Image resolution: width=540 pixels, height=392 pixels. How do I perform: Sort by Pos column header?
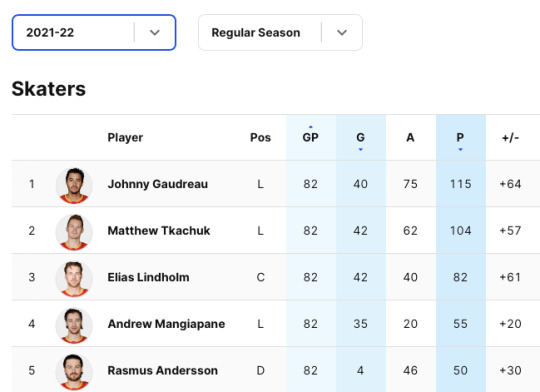(260, 137)
